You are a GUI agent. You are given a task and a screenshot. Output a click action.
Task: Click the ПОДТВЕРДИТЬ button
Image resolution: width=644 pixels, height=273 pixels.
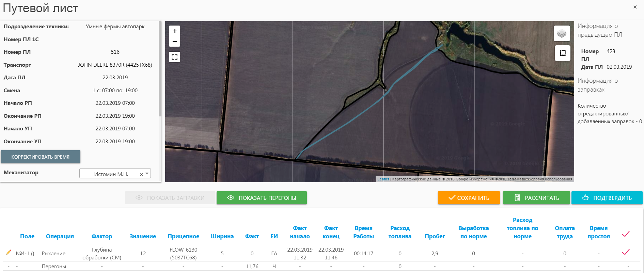click(x=607, y=198)
